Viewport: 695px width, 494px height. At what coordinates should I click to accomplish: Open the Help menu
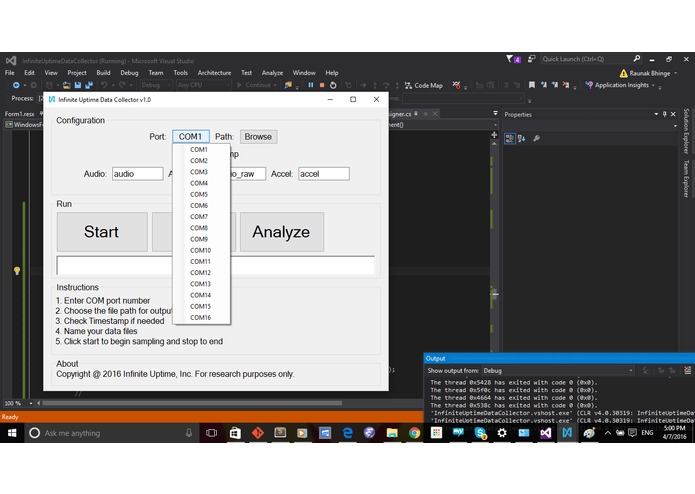pos(332,73)
